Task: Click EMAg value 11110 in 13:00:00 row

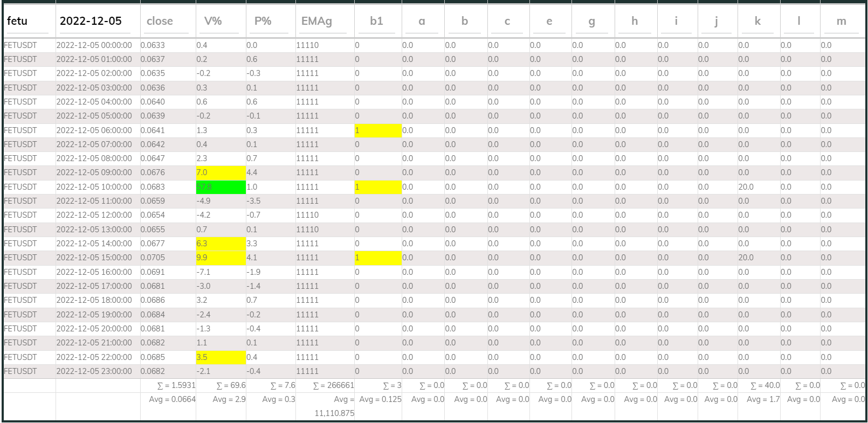Action: coord(307,230)
